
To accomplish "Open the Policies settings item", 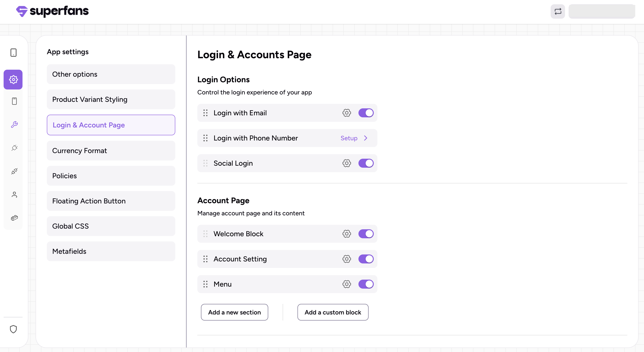I will [111, 176].
